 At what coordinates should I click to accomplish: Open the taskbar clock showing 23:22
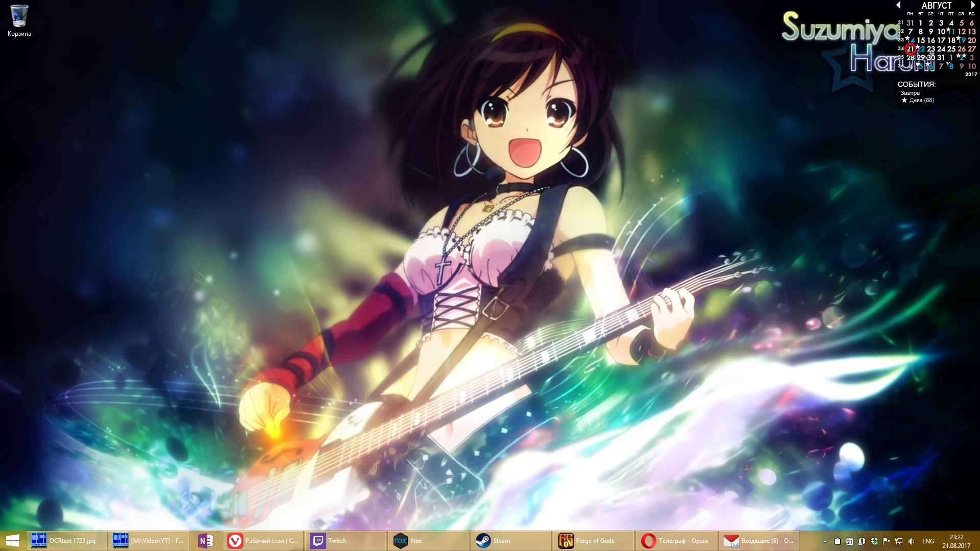pyautogui.click(x=956, y=541)
